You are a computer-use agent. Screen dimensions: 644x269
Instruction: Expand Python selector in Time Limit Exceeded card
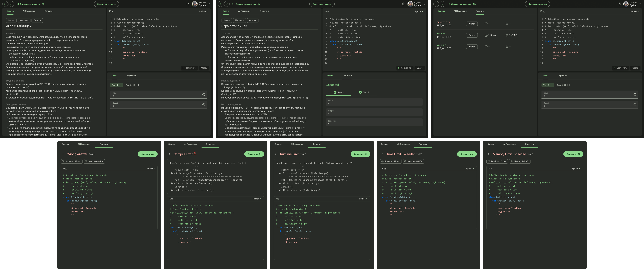click(469, 169)
